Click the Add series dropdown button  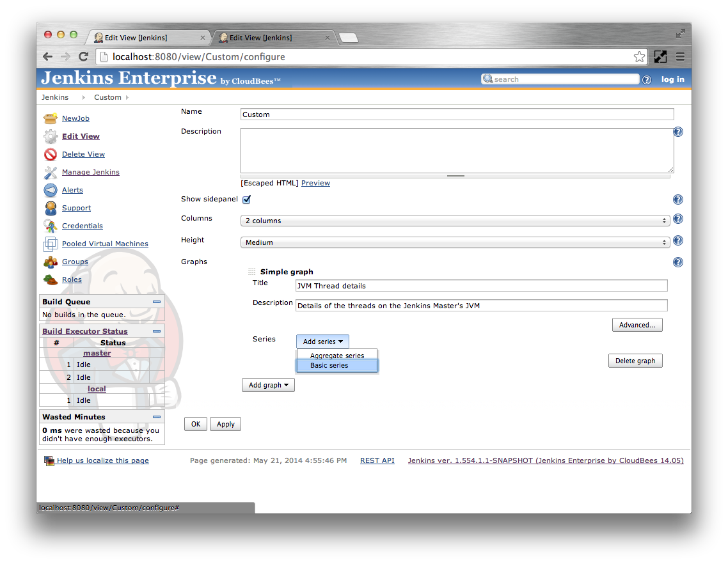coord(322,341)
